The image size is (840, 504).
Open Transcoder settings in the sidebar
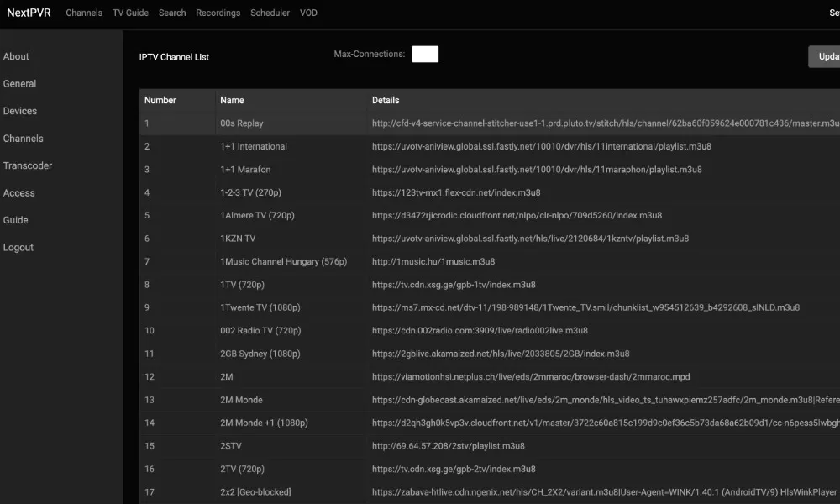(28, 165)
